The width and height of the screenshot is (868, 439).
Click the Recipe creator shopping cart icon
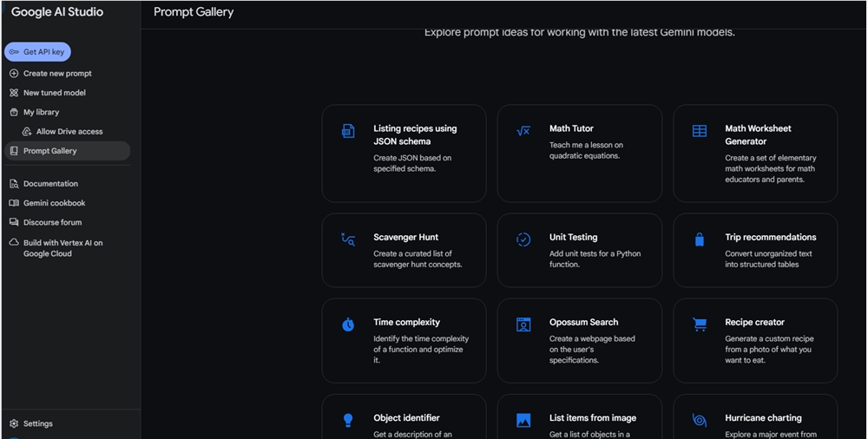(x=699, y=324)
